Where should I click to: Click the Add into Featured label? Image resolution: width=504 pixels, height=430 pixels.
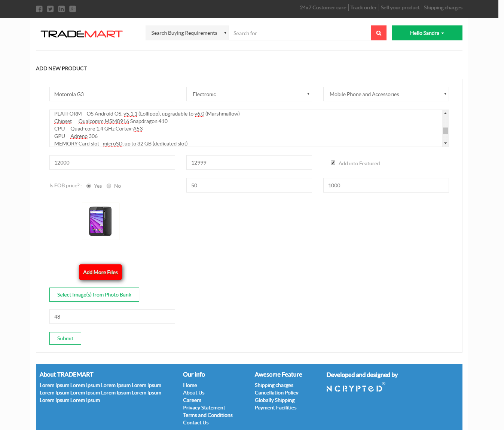[359, 163]
